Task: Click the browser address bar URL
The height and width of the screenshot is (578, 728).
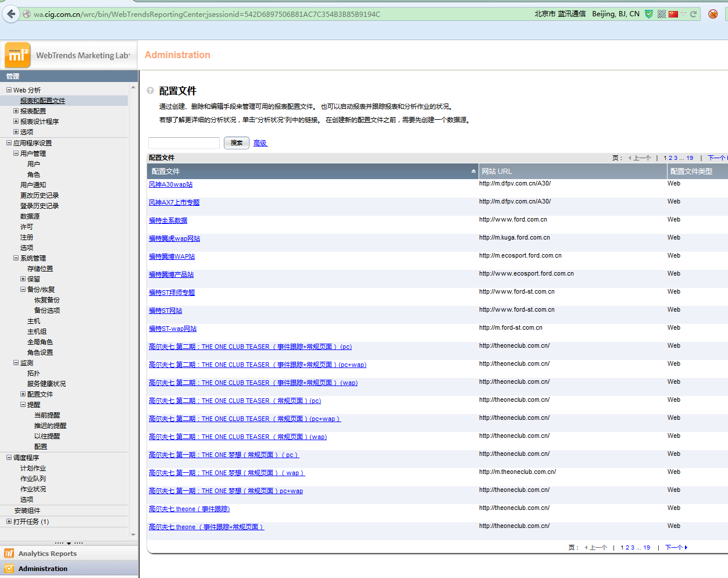Action: (x=206, y=14)
